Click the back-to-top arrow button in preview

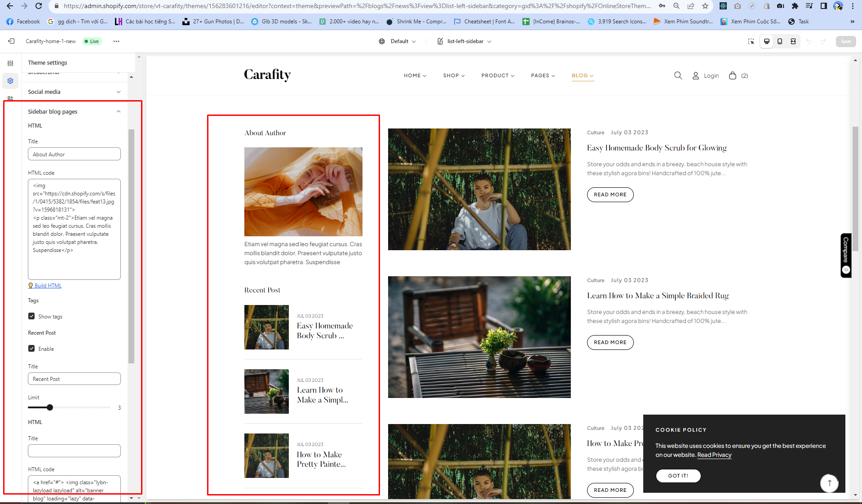pyautogui.click(x=829, y=483)
